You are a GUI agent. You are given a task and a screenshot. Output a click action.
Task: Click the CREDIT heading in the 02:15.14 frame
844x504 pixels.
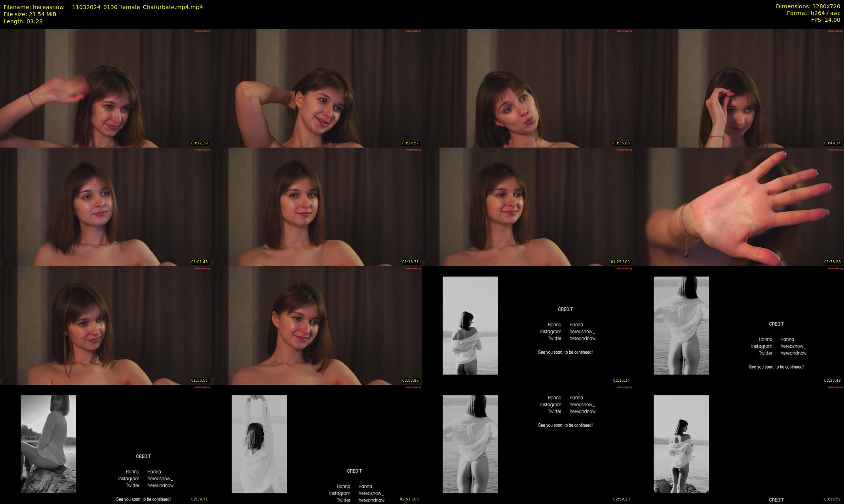coord(565,309)
